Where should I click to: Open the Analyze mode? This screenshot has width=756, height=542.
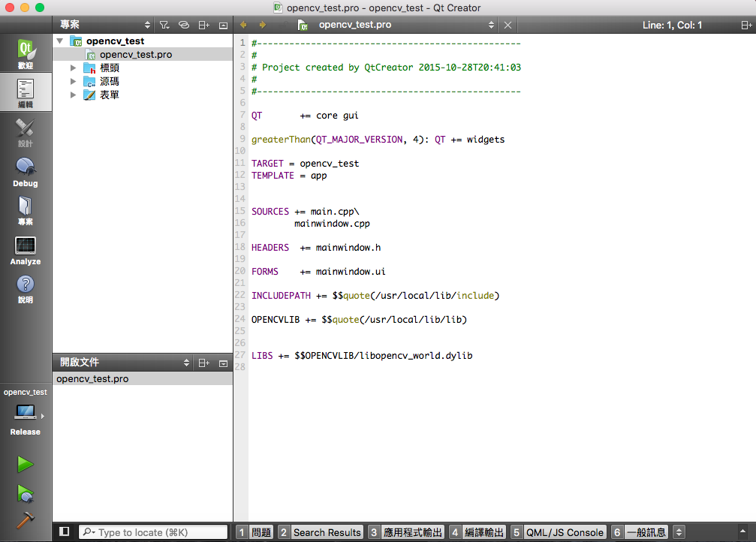26,250
